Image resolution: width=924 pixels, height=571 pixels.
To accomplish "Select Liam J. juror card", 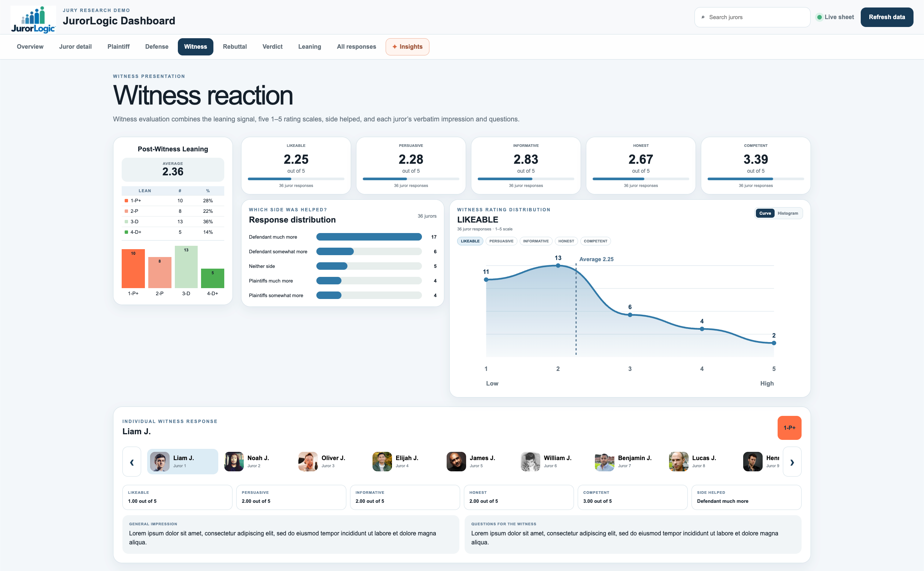I will (183, 462).
